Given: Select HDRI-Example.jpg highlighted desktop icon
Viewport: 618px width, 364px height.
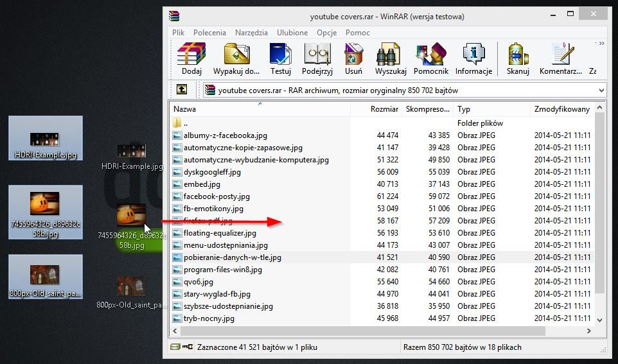Looking at the screenshot, I should (46, 138).
